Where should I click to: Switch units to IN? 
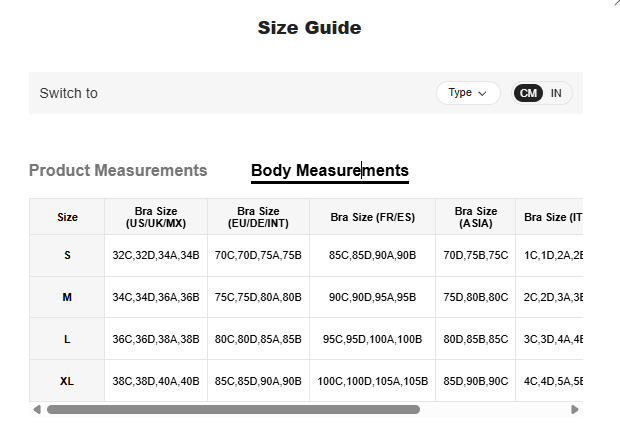pyautogui.click(x=556, y=93)
